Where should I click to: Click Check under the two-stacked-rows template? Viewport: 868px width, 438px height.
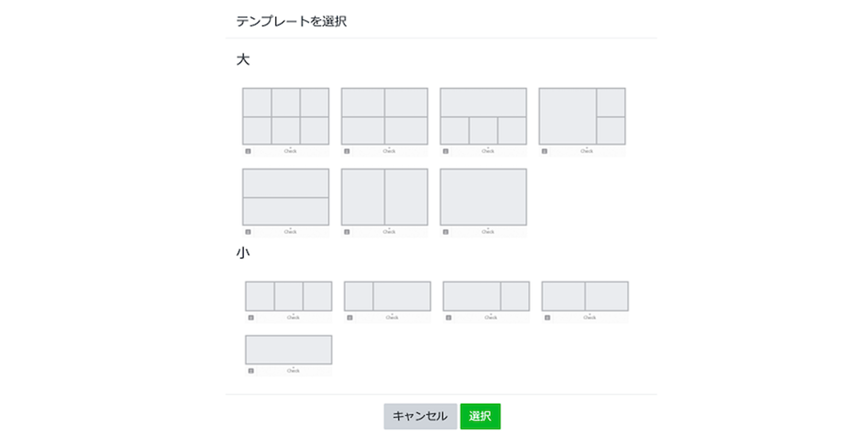tap(290, 231)
